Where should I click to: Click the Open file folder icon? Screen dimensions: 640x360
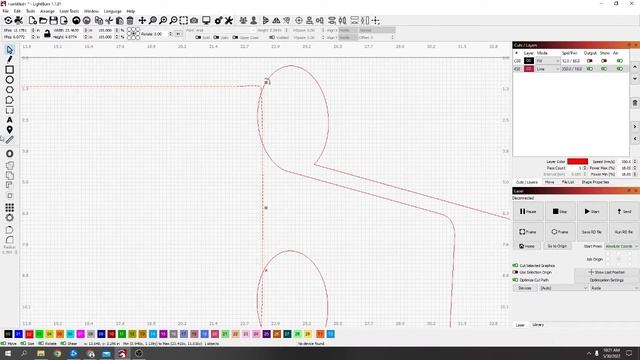click(x=43, y=20)
